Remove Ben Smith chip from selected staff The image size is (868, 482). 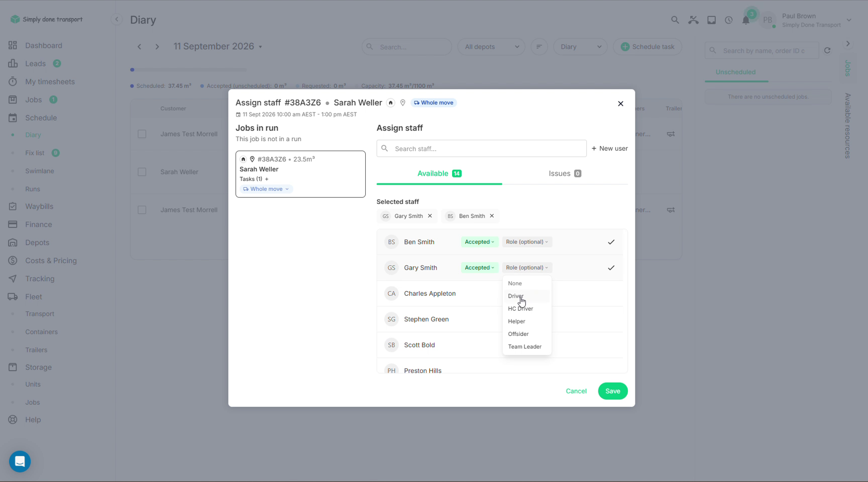(x=492, y=216)
